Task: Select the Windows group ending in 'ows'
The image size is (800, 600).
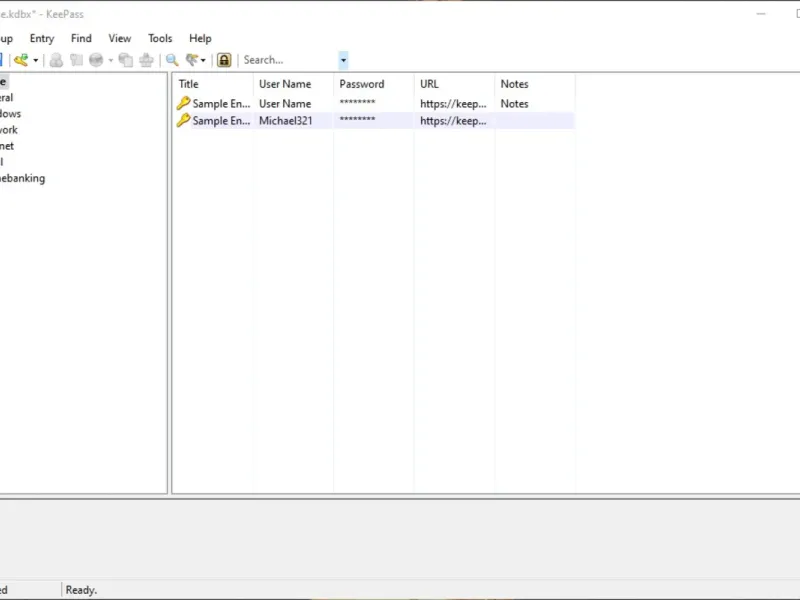Action: tap(11, 113)
